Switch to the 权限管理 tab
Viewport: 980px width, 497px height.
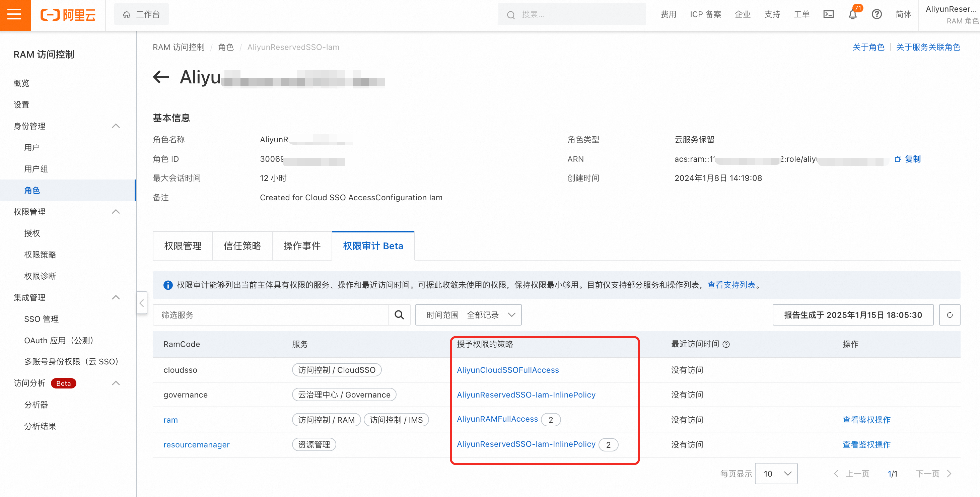pyautogui.click(x=183, y=246)
